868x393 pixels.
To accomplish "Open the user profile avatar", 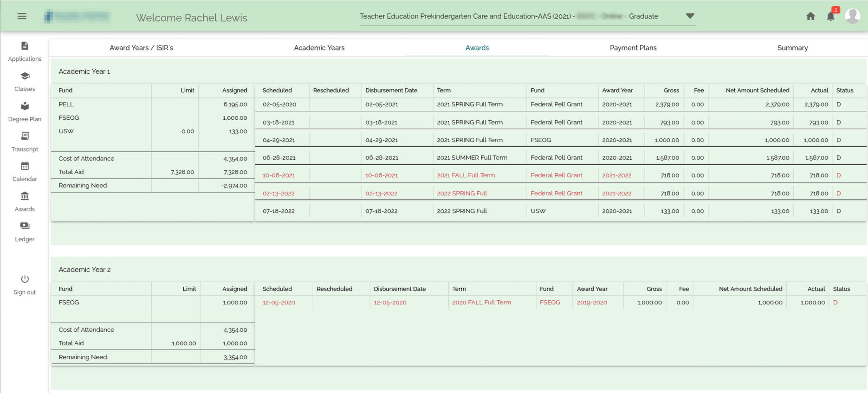I will point(852,16).
